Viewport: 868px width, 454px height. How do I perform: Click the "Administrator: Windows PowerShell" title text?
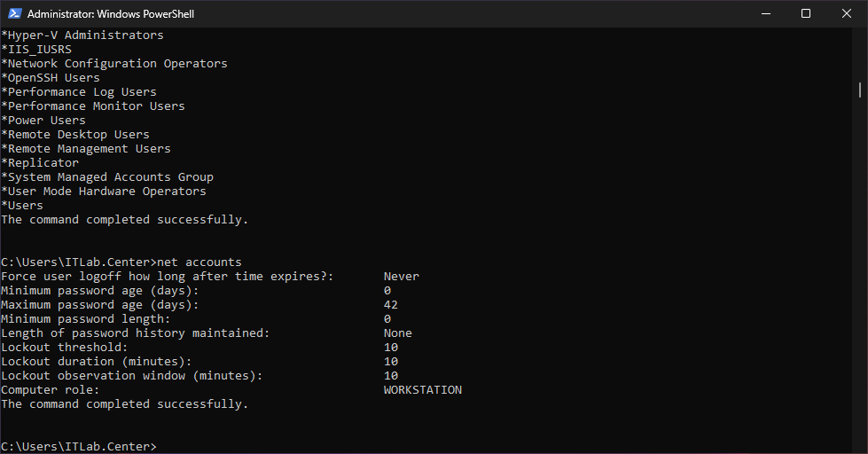(x=111, y=14)
